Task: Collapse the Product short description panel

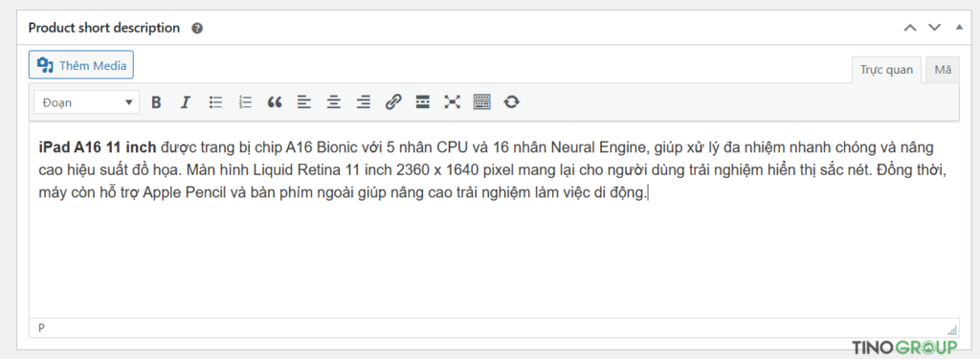Action: pyautogui.click(x=959, y=28)
